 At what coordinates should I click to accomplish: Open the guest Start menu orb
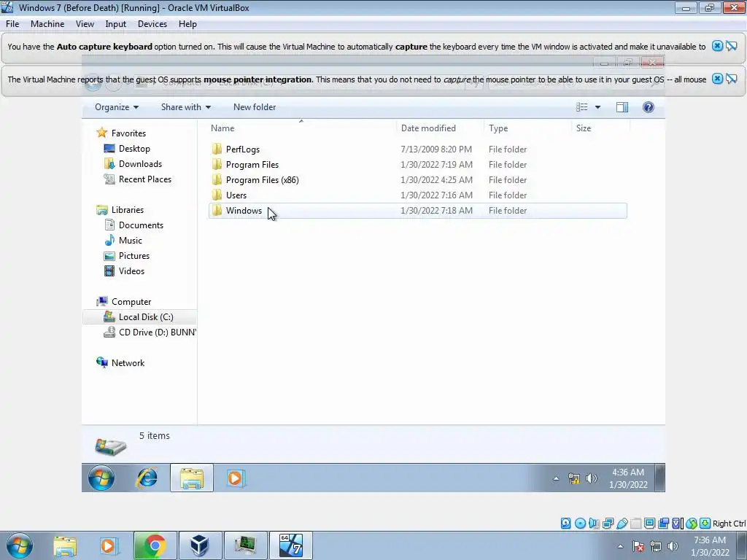[101, 478]
